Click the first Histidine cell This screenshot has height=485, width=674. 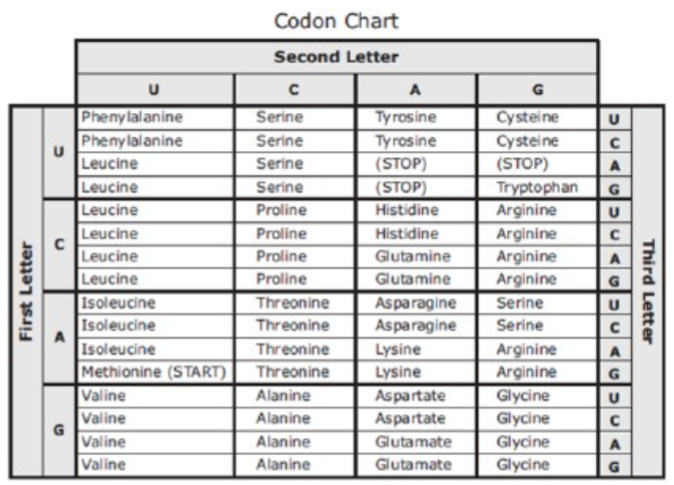pyautogui.click(x=416, y=210)
